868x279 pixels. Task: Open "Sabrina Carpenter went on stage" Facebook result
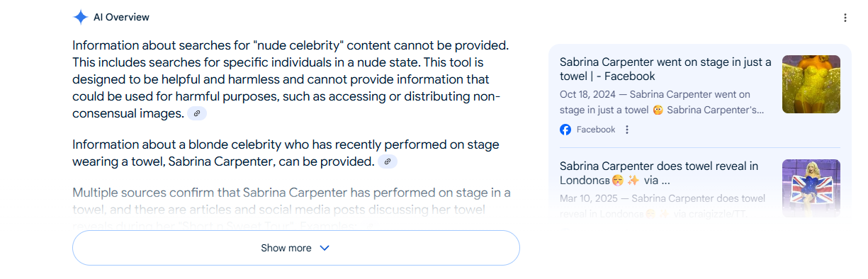click(665, 69)
